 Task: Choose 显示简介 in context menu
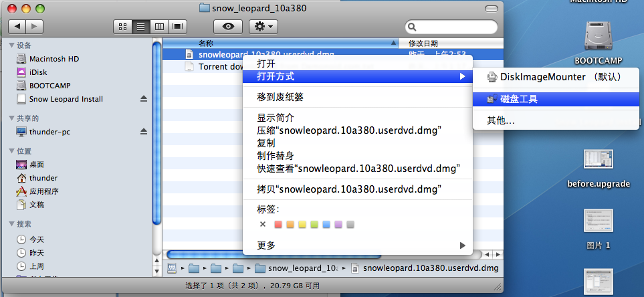pyautogui.click(x=357, y=118)
